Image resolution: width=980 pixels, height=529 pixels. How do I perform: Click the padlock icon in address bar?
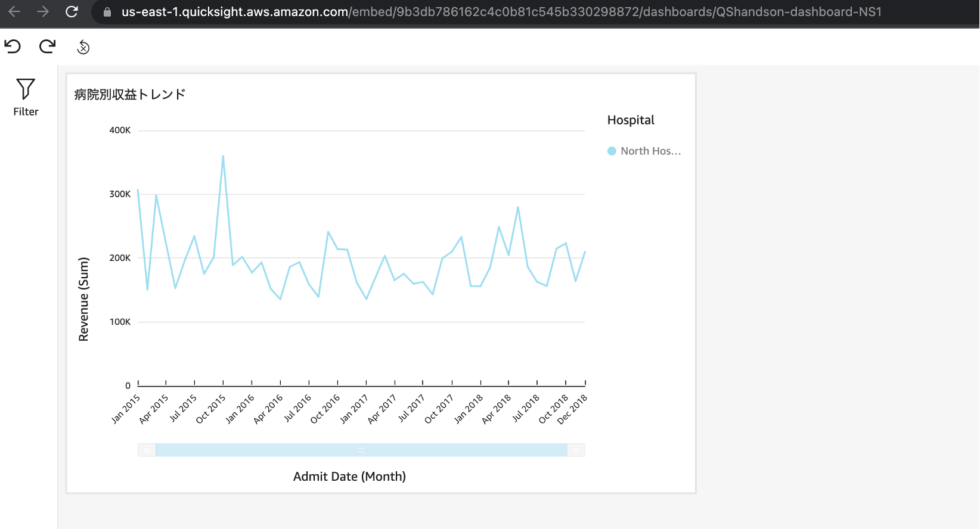coord(107,12)
